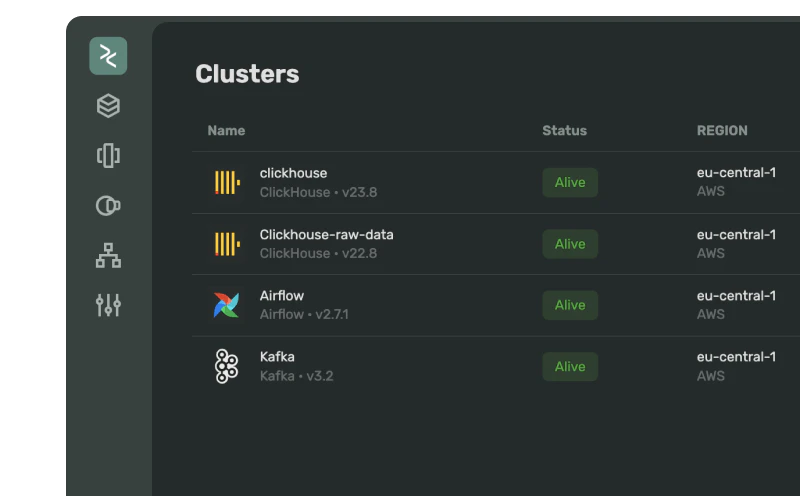The height and width of the screenshot is (496, 800).
Task: Open the stacked layers sidebar icon
Action: (x=108, y=105)
